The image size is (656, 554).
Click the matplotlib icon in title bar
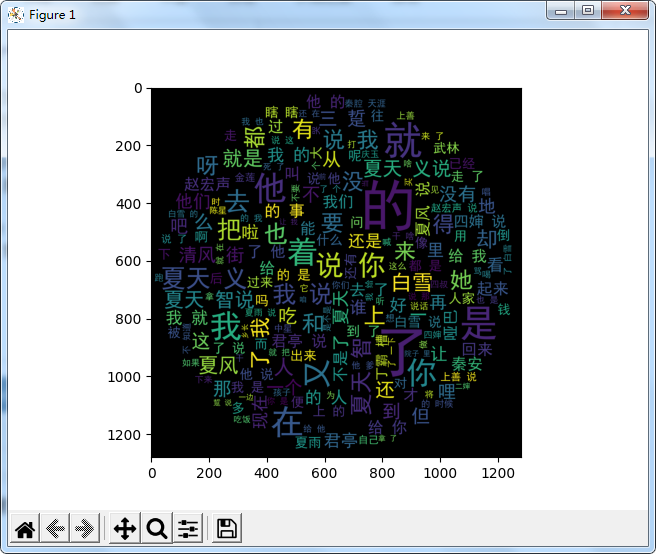click(15, 13)
